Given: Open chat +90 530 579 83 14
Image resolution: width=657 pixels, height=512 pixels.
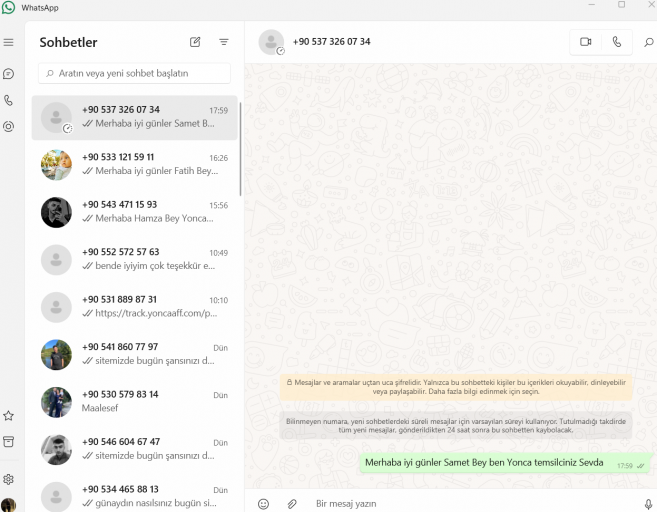Looking at the screenshot, I should (135, 402).
